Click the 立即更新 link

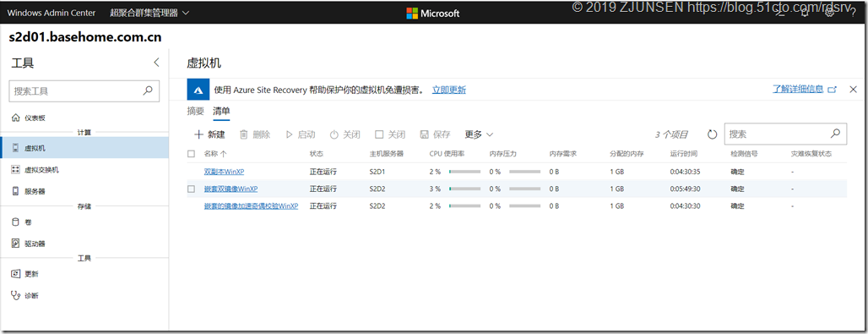[449, 90]
